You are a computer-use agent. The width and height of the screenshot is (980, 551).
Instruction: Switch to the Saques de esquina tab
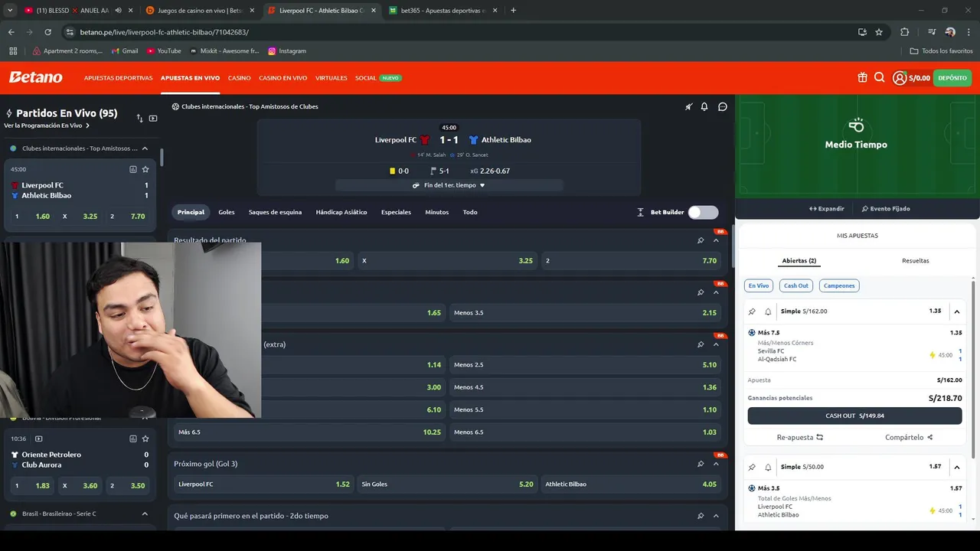point(275,212)
